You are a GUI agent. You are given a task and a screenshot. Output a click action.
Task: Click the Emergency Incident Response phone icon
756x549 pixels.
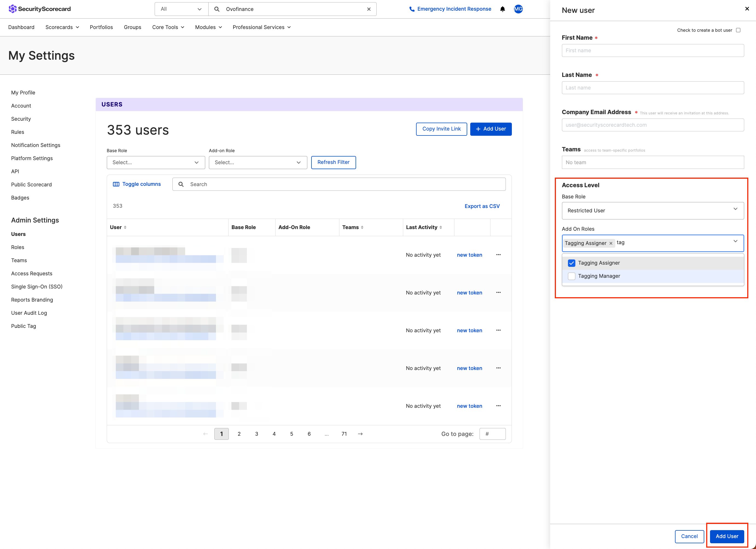tap(412, 9)
